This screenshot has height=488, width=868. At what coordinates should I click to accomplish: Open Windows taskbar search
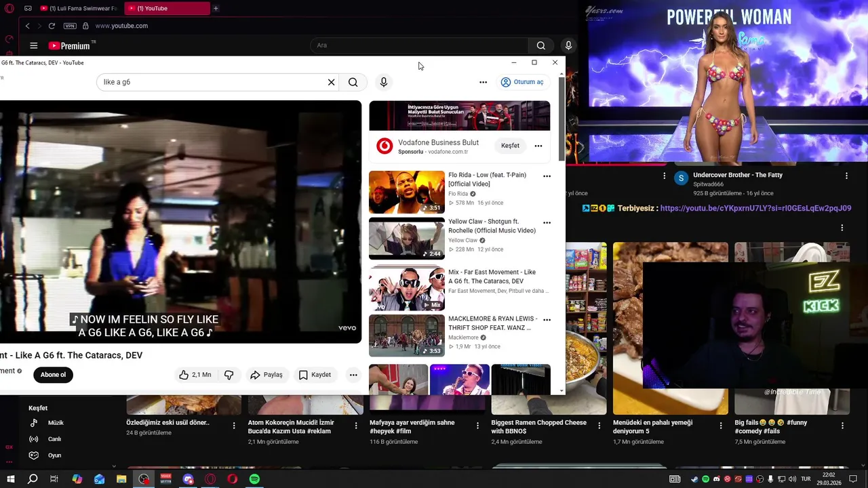pyautogui.click(x=33, y=479)
